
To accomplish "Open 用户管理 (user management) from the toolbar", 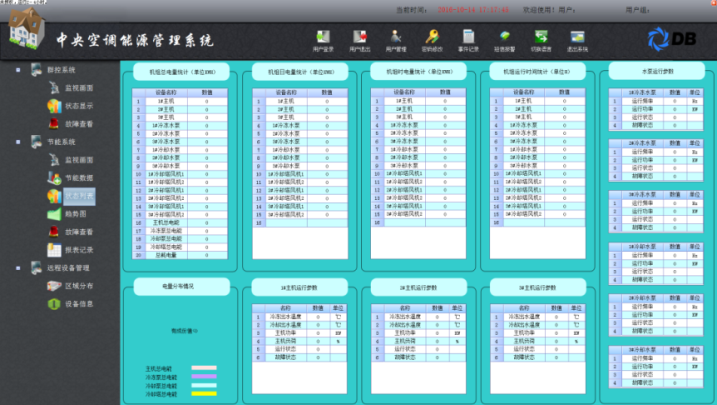I will click(396, 39).
